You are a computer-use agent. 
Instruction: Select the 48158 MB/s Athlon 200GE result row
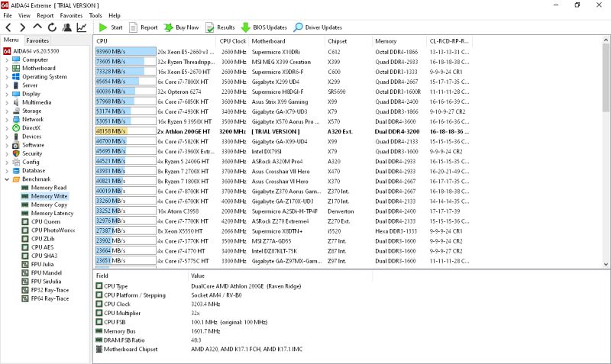tap(283, 132)
